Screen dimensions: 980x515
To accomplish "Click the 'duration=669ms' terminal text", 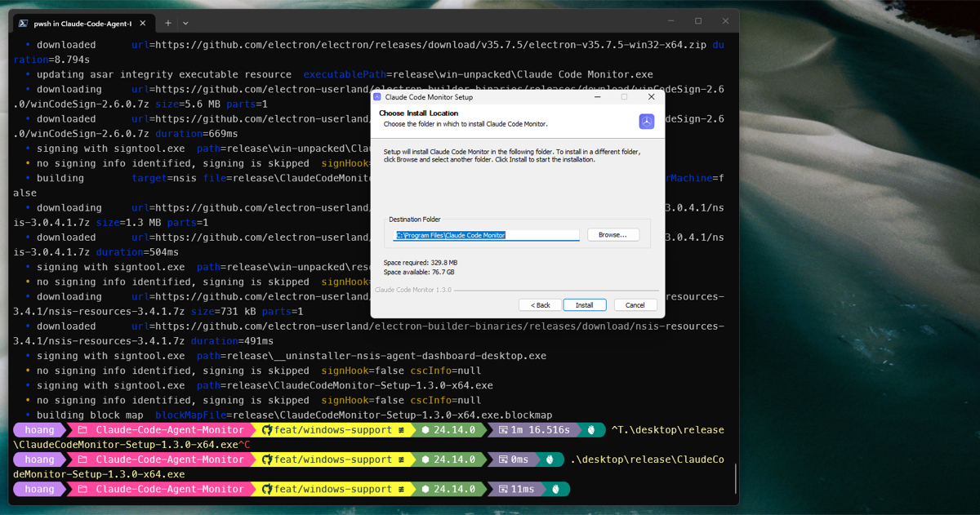I will point(196,134).
